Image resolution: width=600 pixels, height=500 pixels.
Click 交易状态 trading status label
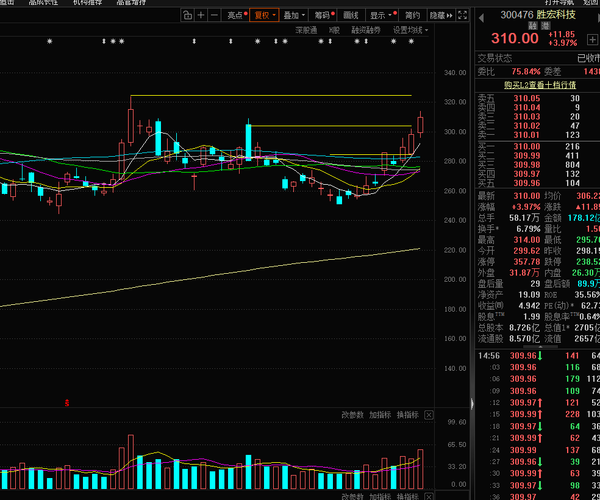(x=494, y=58)
